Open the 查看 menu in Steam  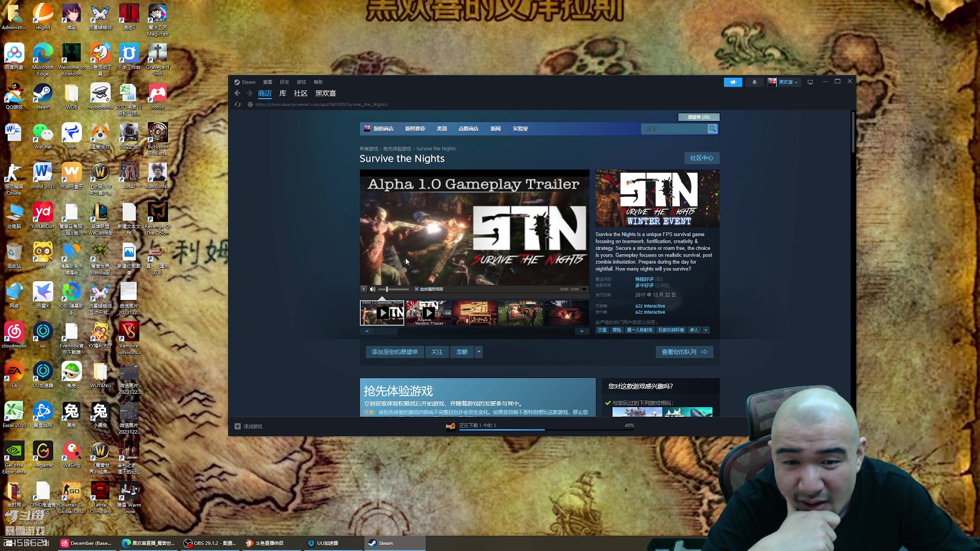(x=267, y=82)
